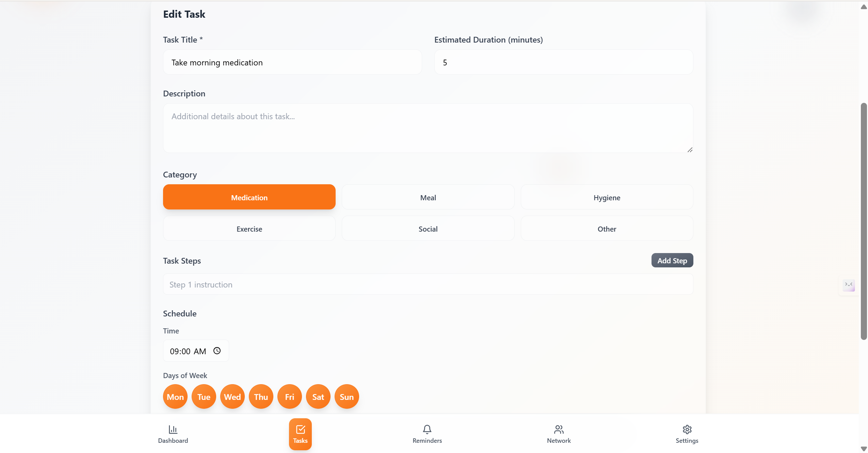Select the Meal category
The height and width of the screenshot is (453, 868).
tap(428, 198)
